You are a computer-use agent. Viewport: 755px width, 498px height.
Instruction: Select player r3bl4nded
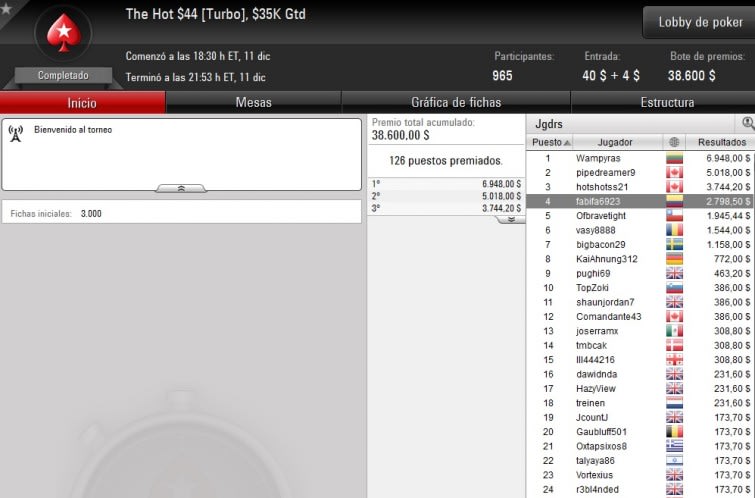[x=640, y=489]
